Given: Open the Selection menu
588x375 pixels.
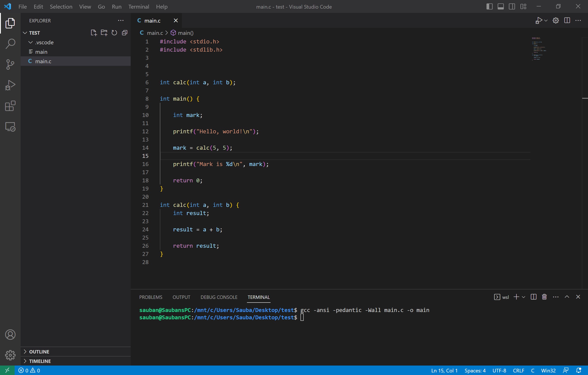Looking at the screenshot, I should point(61,7).
